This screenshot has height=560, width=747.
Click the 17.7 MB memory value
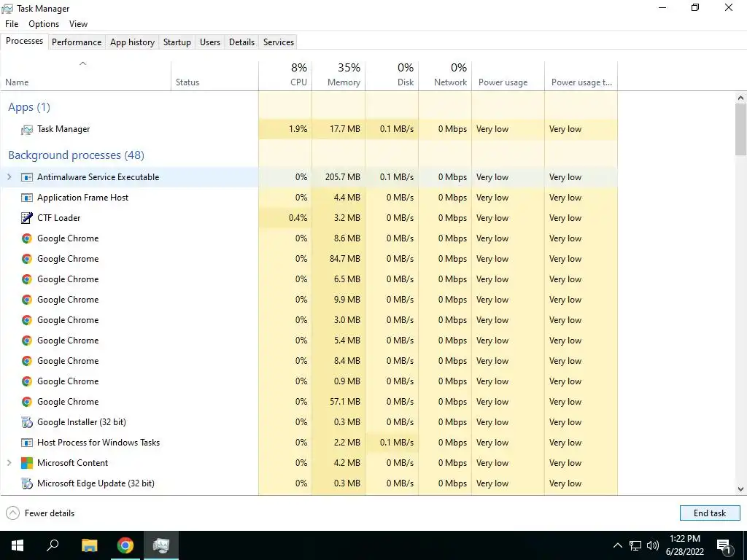345,129
